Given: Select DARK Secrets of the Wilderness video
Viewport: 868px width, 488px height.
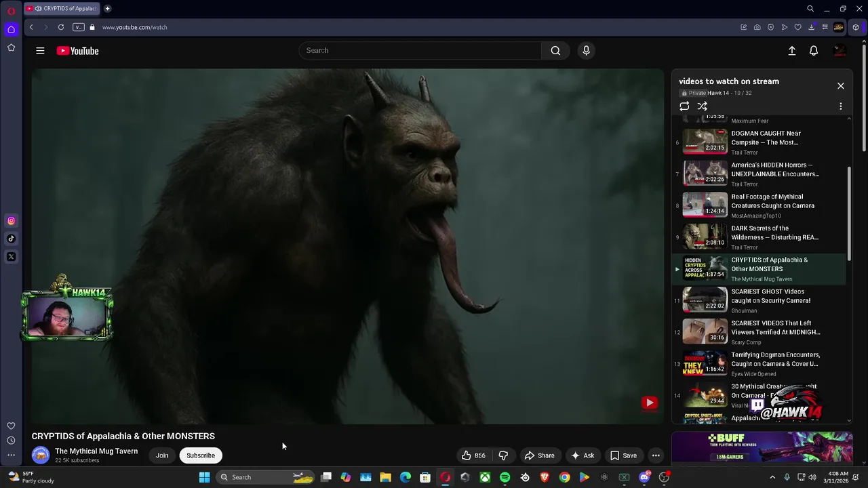Looking at the screenshot, I should [759, 237].
